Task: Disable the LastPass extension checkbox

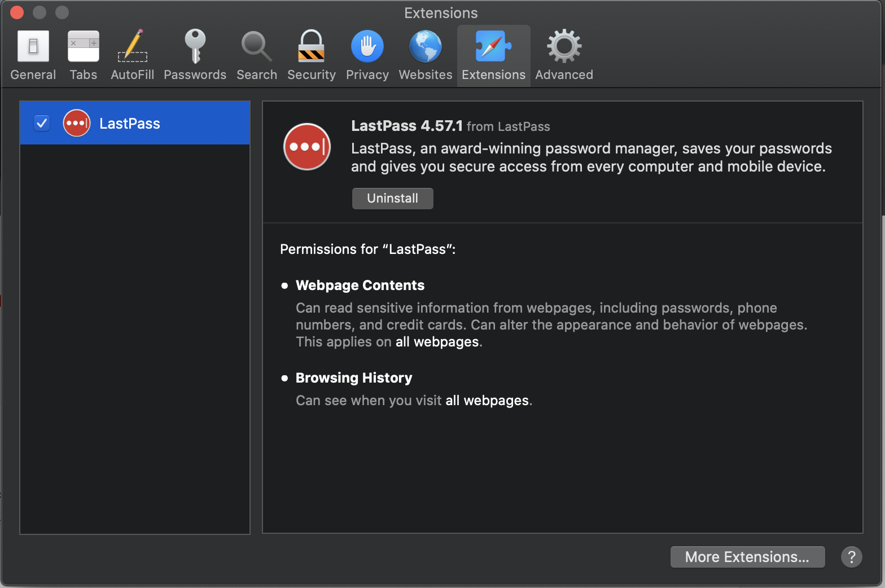Action: pos(42,123)
